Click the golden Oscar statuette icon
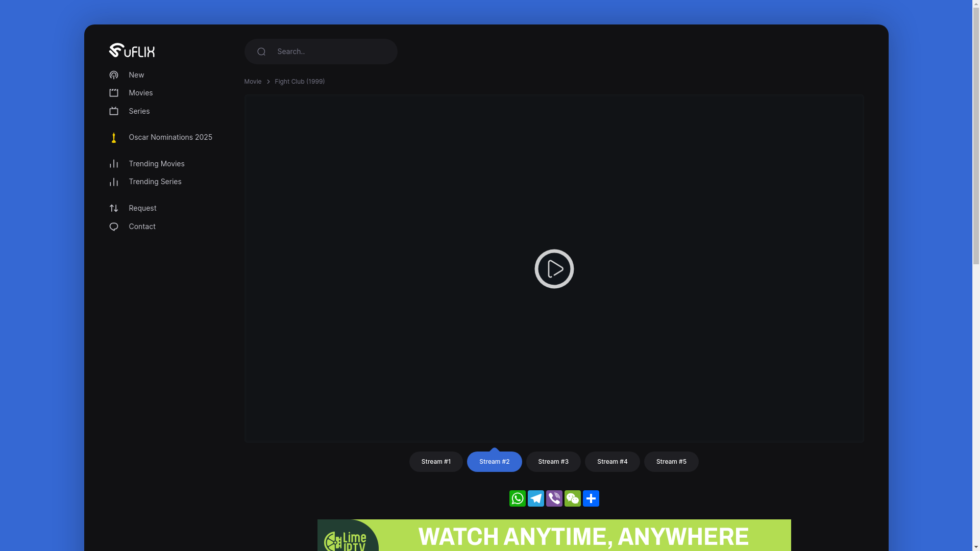Viewport: 980px width, 551px height. pyautogui.click(x=114, y=137)
